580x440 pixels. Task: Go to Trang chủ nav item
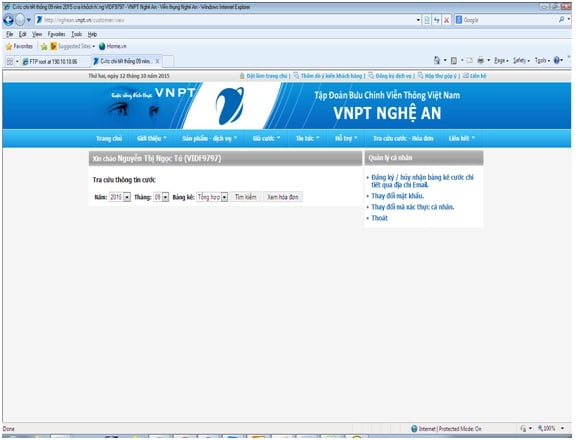109,138
